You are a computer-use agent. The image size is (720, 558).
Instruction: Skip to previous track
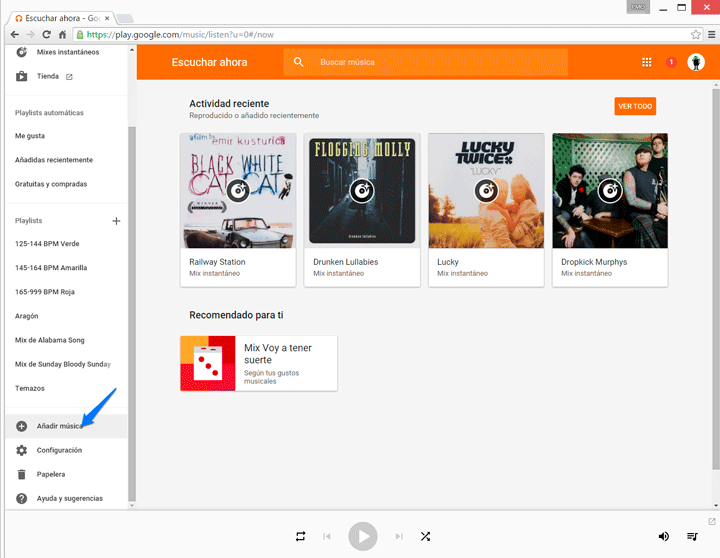tap(327, 536)
